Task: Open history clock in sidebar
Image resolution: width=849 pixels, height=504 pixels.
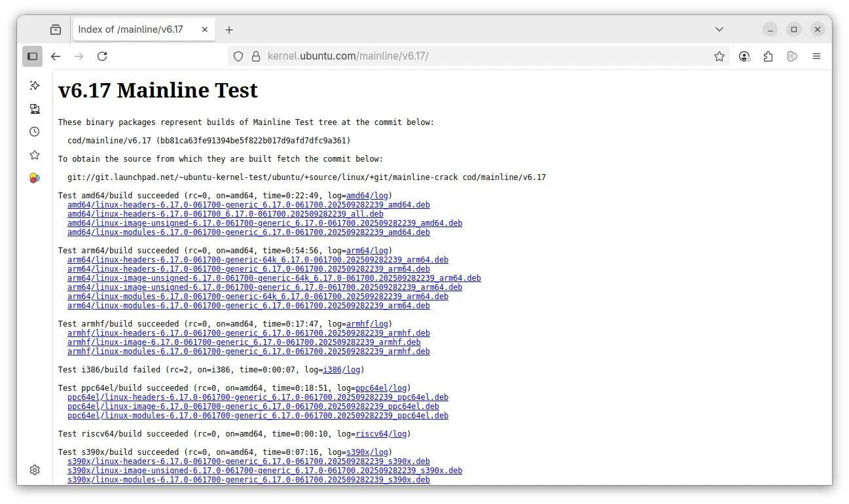Action: [35, 132]
